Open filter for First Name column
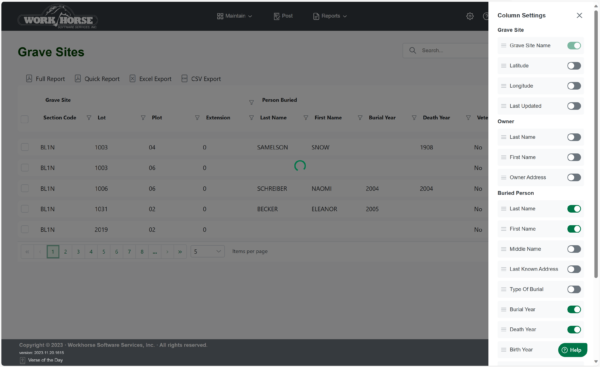The height and width of the screenshot is (367, 600). click(x=360, y=117)
